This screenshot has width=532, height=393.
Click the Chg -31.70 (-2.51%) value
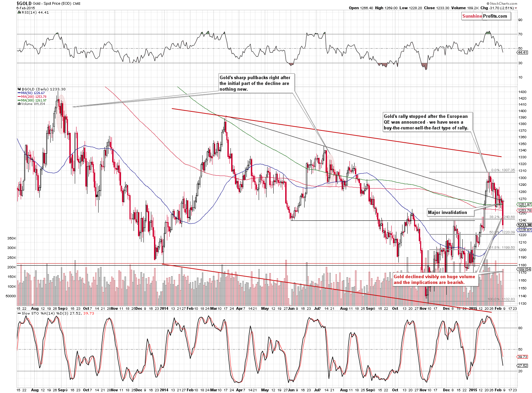pyautogui.click(x=497, y=8)
